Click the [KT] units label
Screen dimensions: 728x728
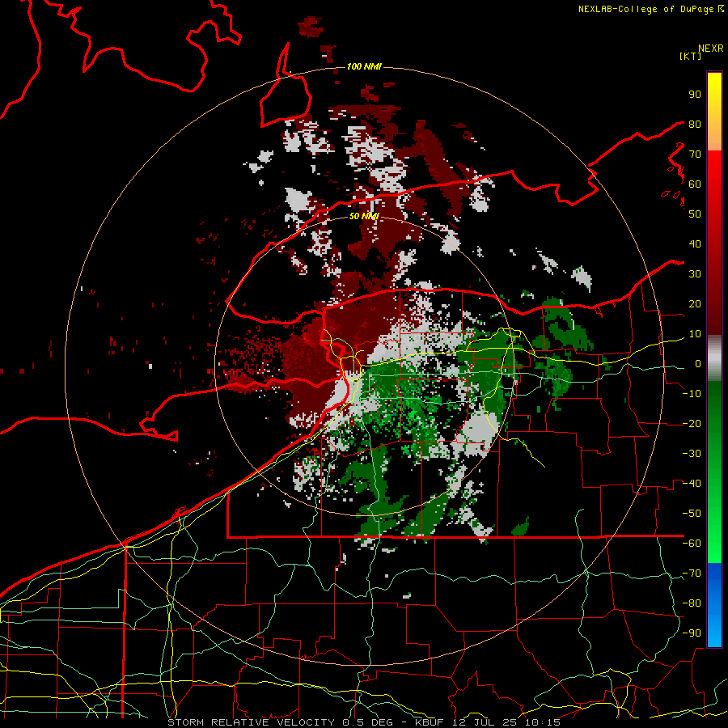coord(691,56)
